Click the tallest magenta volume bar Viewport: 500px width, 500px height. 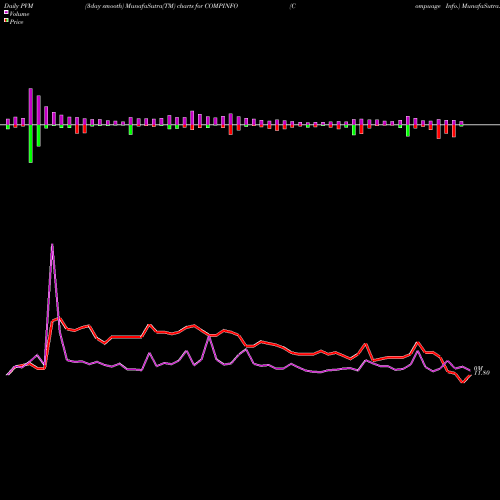pyautogui.click(x=31, y=107)
